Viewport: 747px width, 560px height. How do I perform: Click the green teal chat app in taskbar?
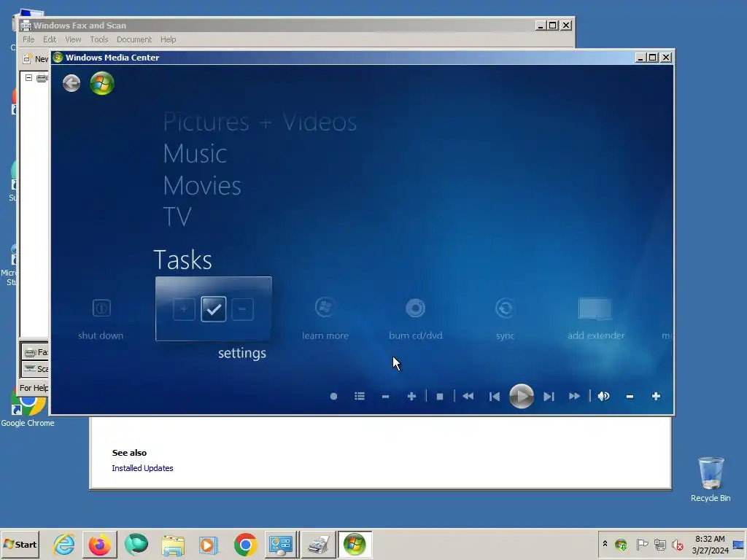click(x=136, y=544)
